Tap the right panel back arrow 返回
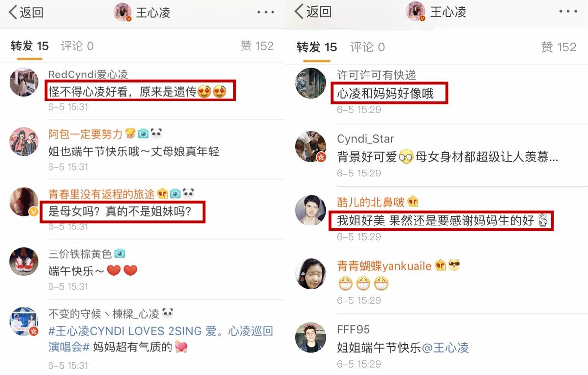The width and height of the screenshot is (588, 375). (313, 12)
